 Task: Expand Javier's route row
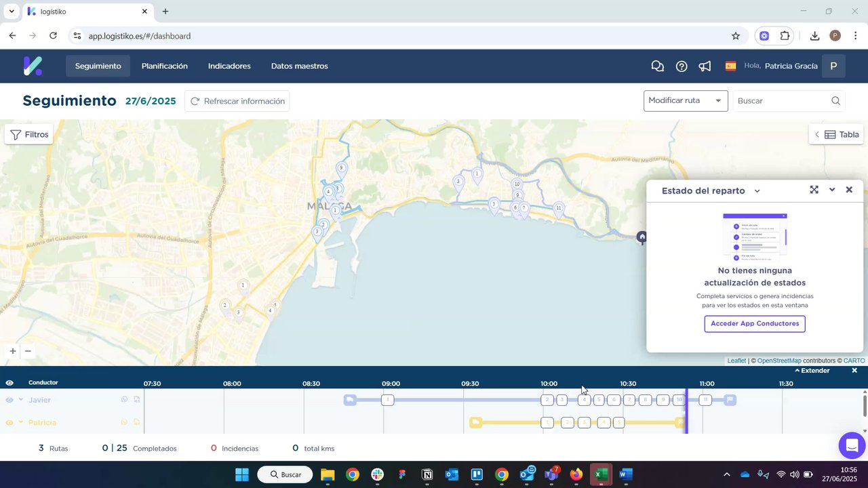click(21, 400)
